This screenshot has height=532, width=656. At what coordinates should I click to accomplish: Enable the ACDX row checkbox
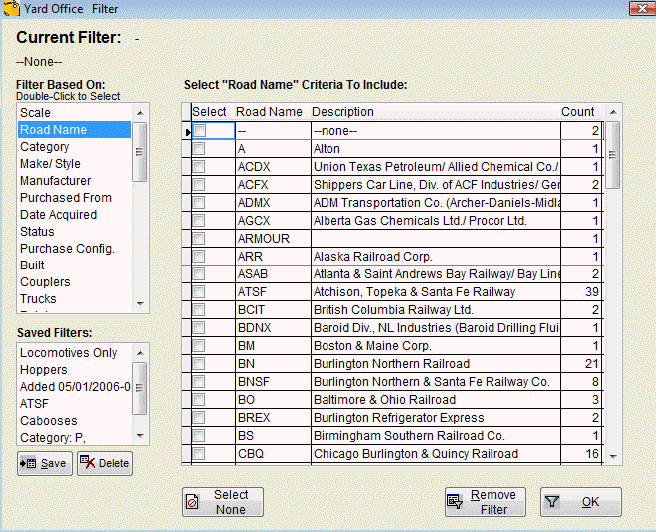(x=199, y=166)
